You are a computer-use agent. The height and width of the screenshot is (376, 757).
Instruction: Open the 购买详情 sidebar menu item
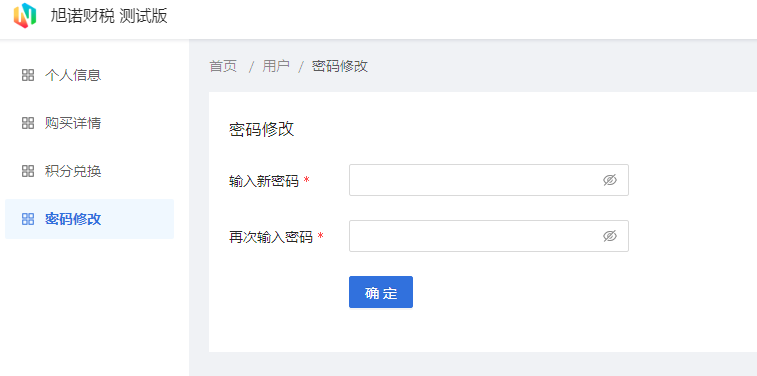point(89,123)
